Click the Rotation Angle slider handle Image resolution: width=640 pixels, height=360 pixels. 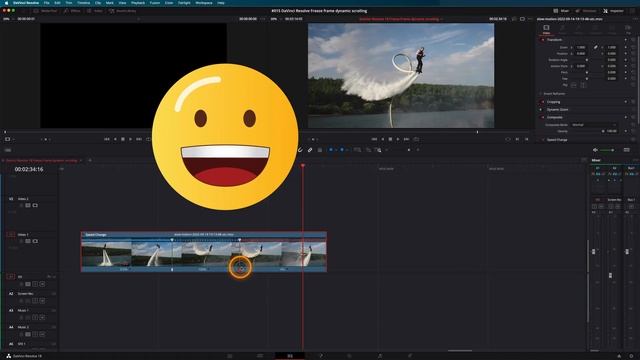tap(587, 60)
